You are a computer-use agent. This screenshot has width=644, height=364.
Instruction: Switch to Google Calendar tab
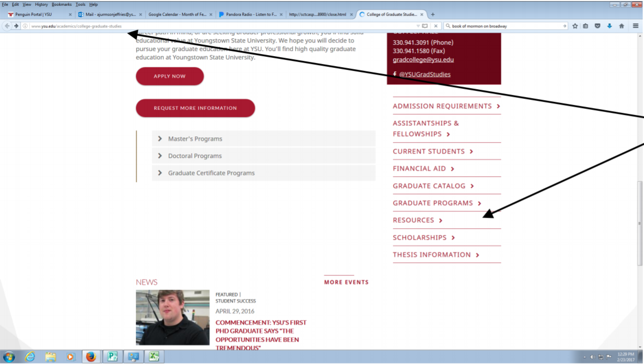(180, 14)
